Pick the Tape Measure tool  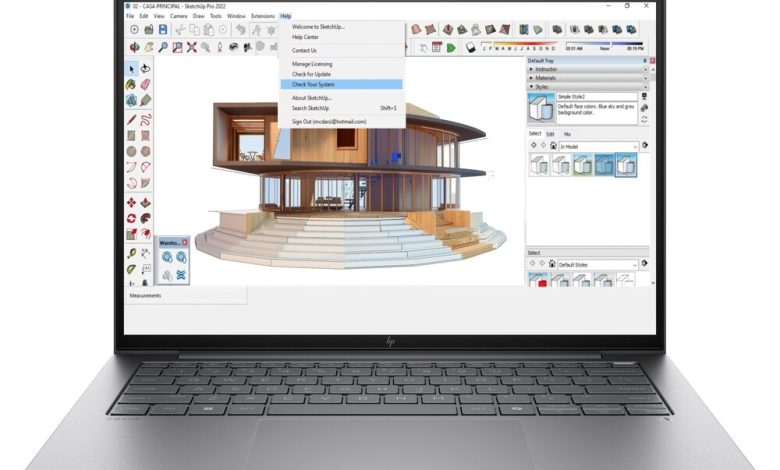(x=131, y=254)
